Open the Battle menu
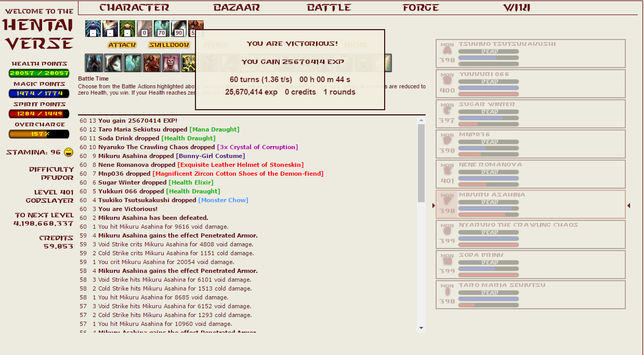644x355 pixels. [329, 7]
